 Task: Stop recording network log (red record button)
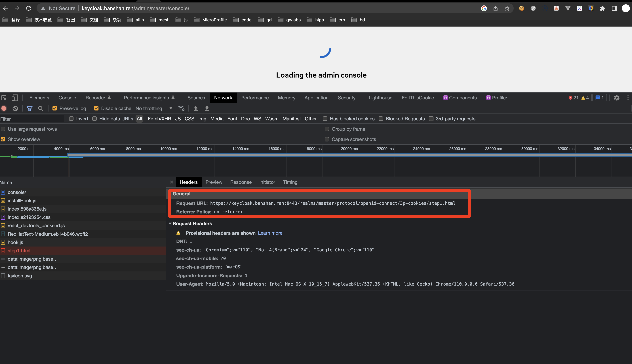click(4, 108)
